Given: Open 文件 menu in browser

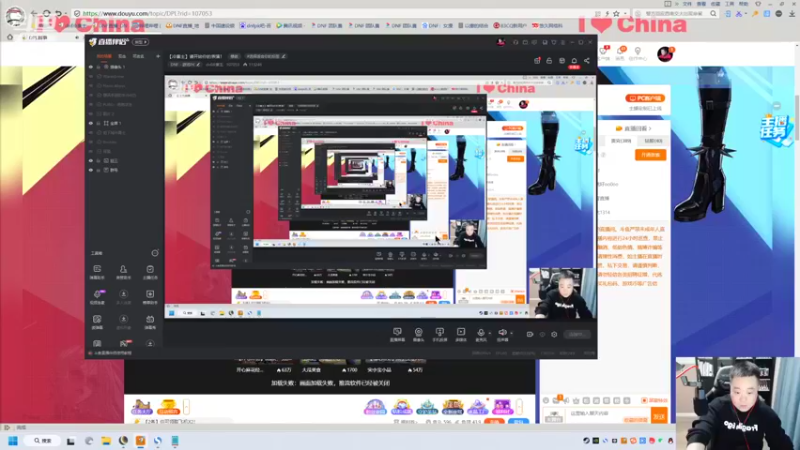Looking at the screenshot, I should pos(687,4).
